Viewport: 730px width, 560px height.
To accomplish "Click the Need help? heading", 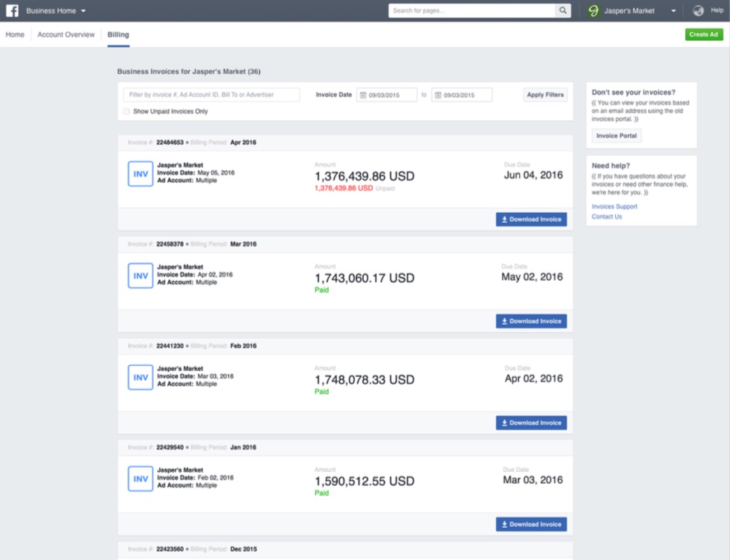I will [610, 166].
